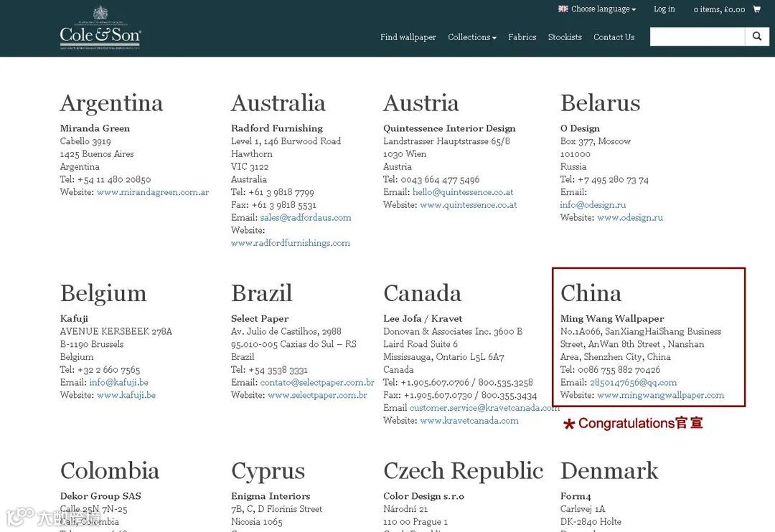Click the Austria heading
Viewport: 775px width, 532px height.
[421, 103]
